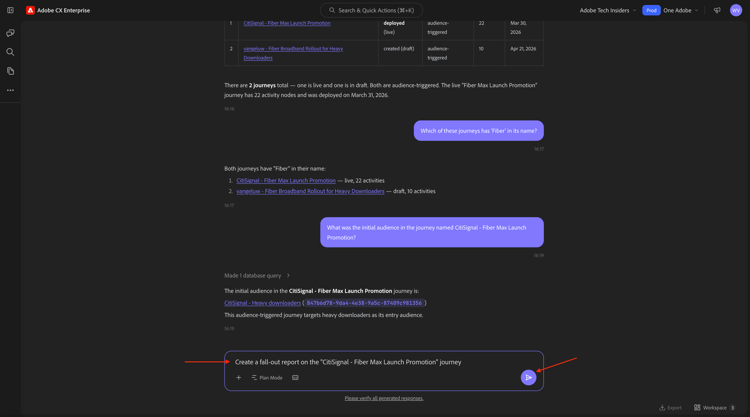This screenshot has height=417, width=750.
Task: Click the 'Both journeys have "Fiber" in their name' text
Action: (x=275, y=168)
